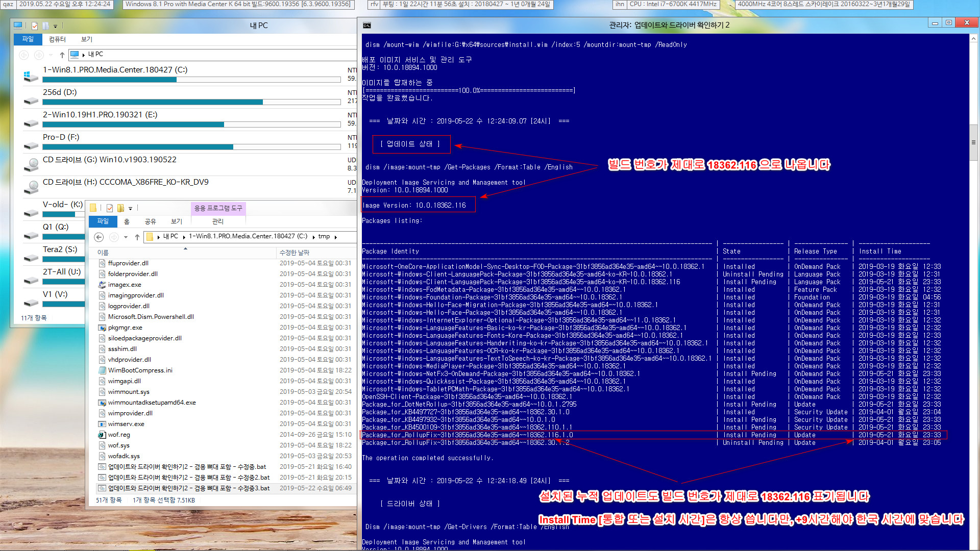
Task: Go back in the tmp Explorer window
Action: 99,237
